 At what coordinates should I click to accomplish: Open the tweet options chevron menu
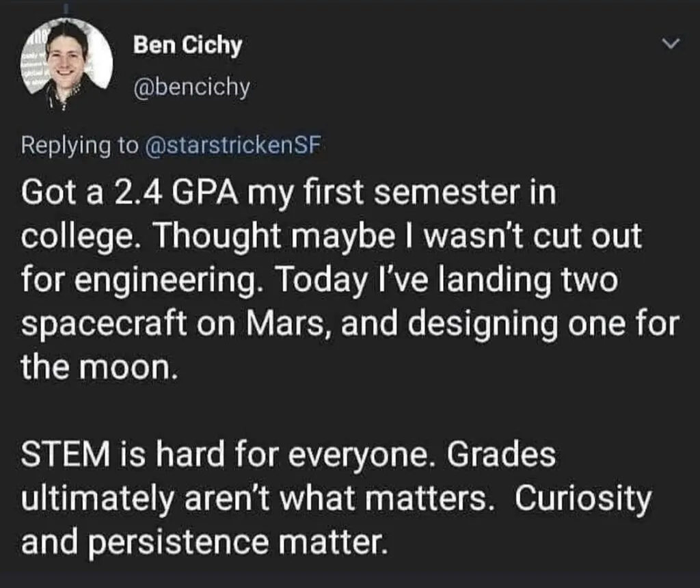tap(670, 44)
